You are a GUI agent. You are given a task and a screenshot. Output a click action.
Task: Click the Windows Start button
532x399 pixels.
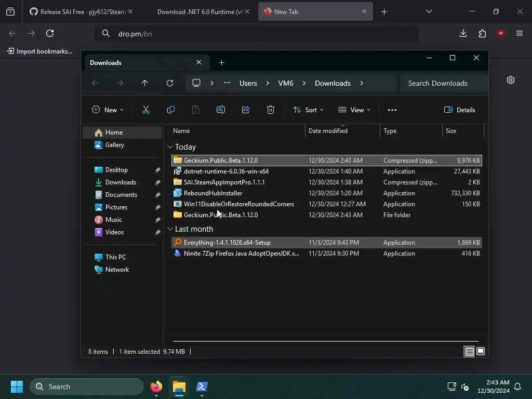tap(17, 387)
